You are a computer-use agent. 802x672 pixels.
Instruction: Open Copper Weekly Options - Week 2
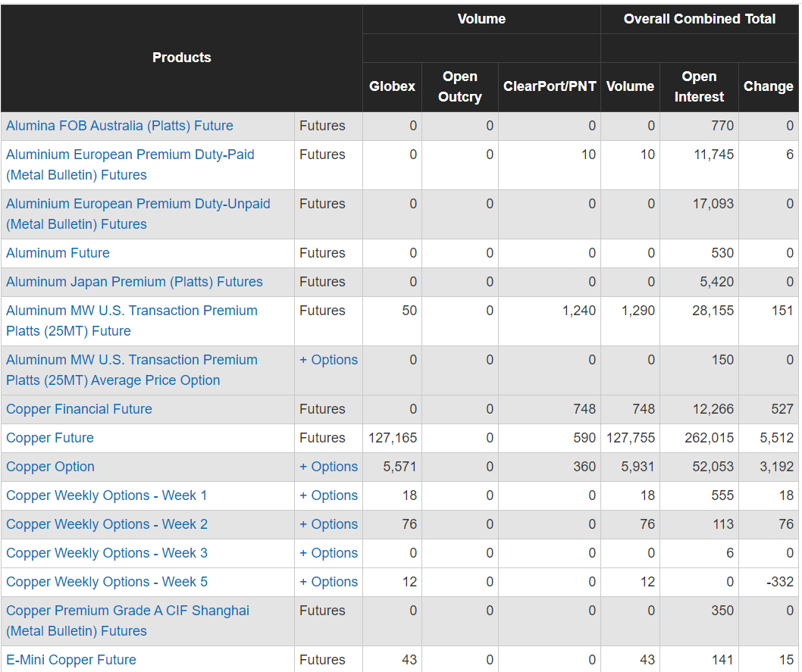(x=107, y=524)
